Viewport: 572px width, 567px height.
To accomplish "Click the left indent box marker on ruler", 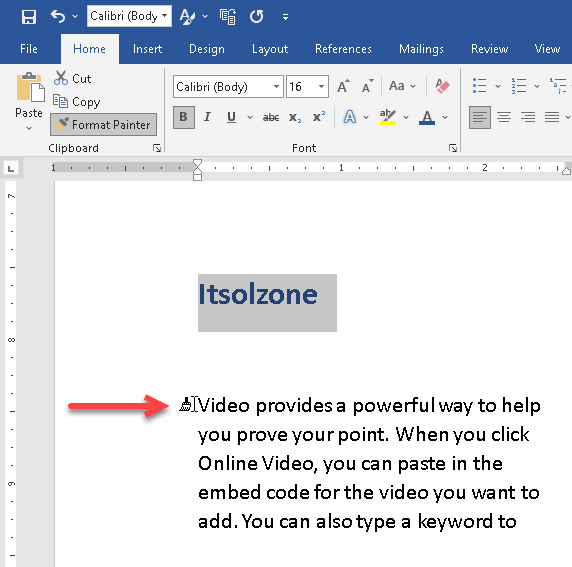I will pos(197,177).
